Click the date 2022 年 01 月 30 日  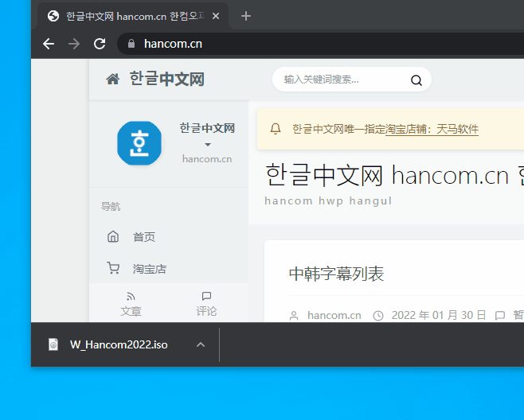(439, 315)
